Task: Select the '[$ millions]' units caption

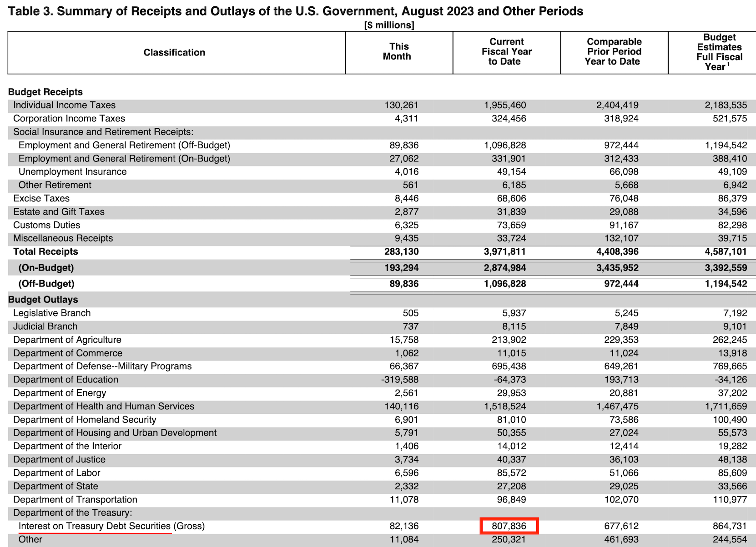Action: 389,25
